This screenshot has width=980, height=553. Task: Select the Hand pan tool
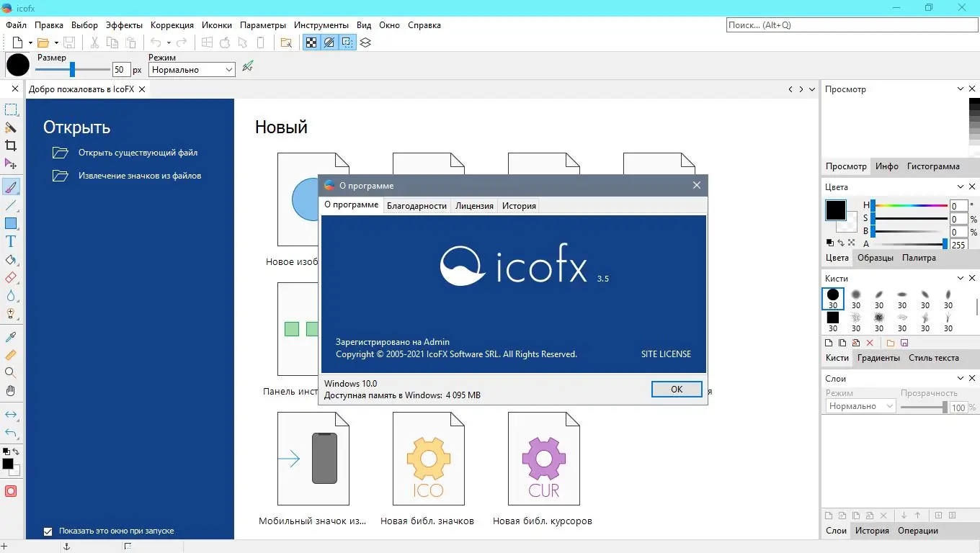[11, 391]
